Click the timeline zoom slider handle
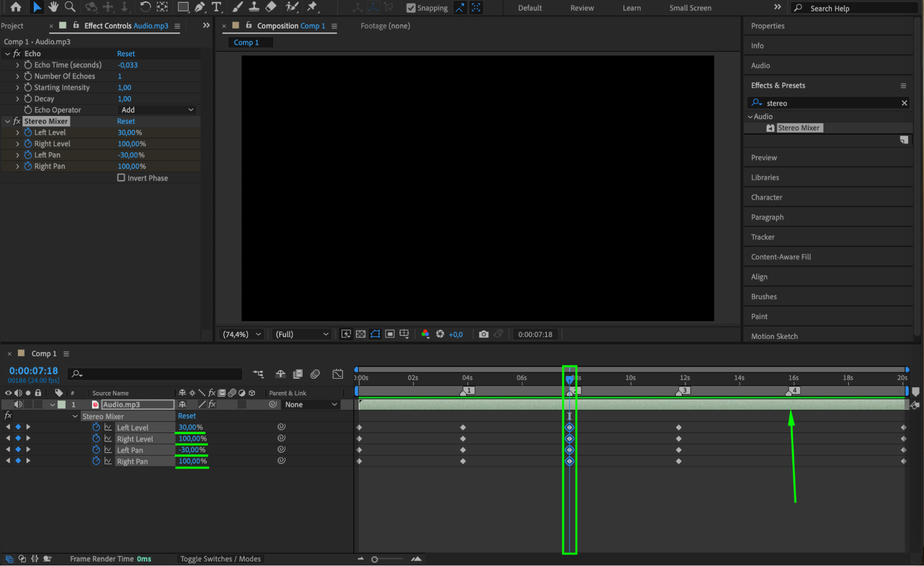Image resolution: width=924 pixels, height=566 pixels. point(374,559)
